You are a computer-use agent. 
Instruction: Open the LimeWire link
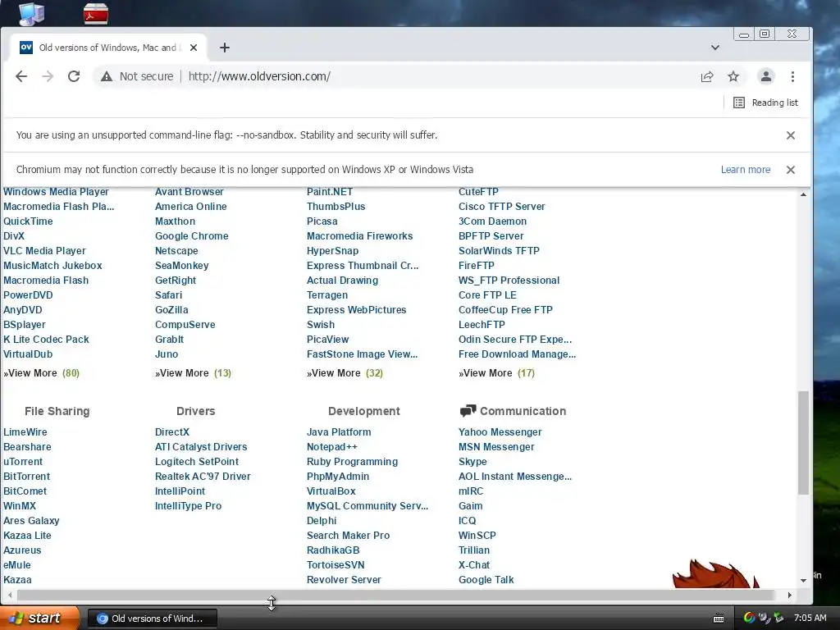25,431
